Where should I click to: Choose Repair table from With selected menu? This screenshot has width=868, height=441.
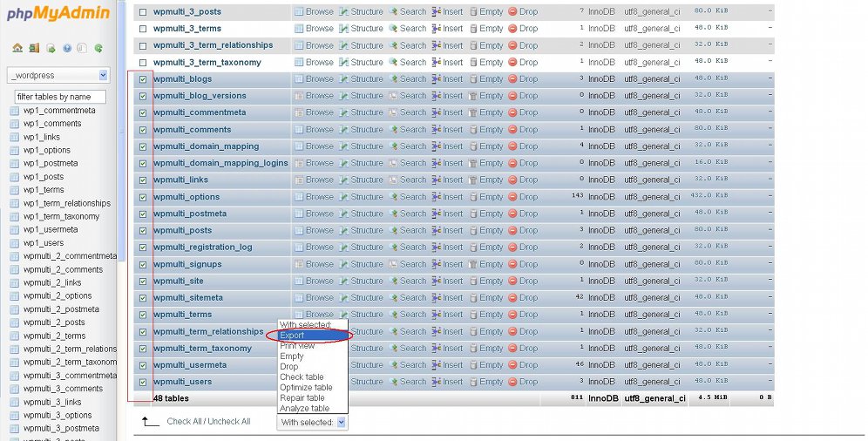tap(313, 397)
